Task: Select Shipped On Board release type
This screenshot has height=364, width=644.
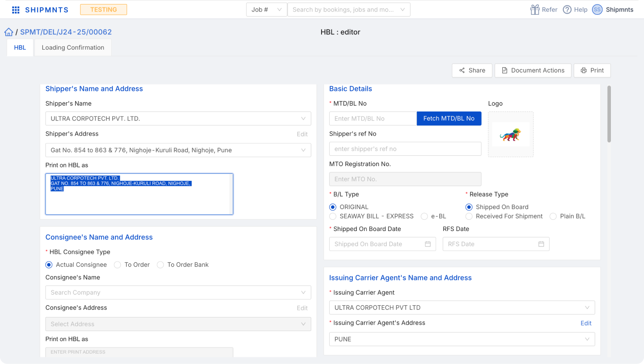Action: 469,207
